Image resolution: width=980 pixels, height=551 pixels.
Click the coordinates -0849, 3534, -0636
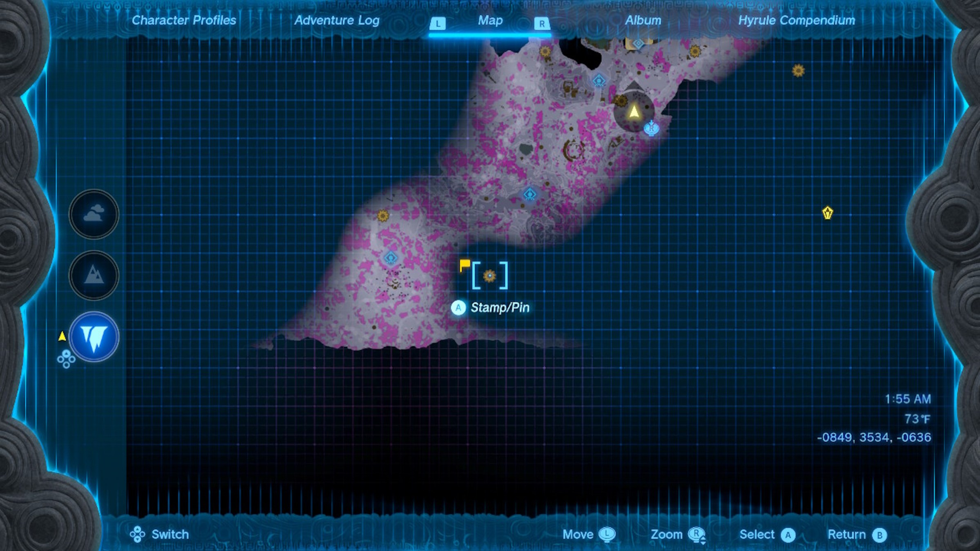click(x=874, y=437)
